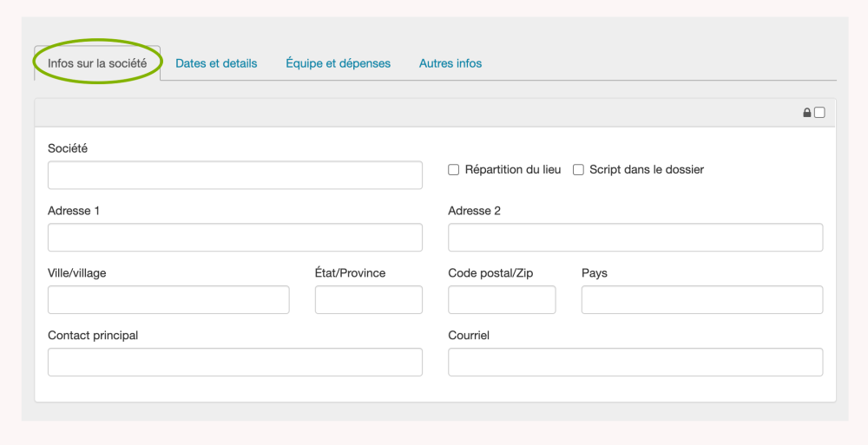Select the Adresse 2 input box
Image resolution: width=868 pixels, height=445 pixels.
635,238
